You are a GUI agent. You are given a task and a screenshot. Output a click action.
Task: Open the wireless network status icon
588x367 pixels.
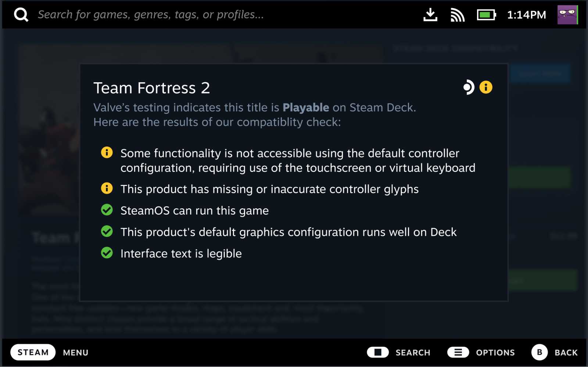[458, 15]
